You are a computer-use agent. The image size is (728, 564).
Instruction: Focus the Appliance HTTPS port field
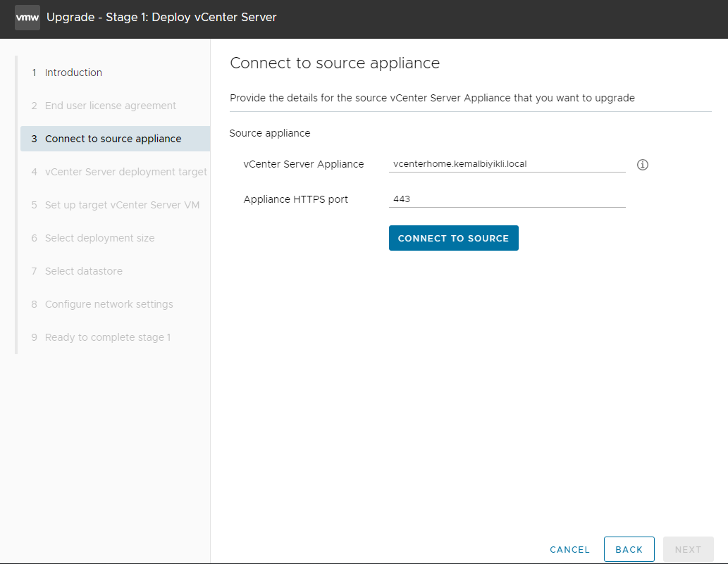click(x=507, y=199)
